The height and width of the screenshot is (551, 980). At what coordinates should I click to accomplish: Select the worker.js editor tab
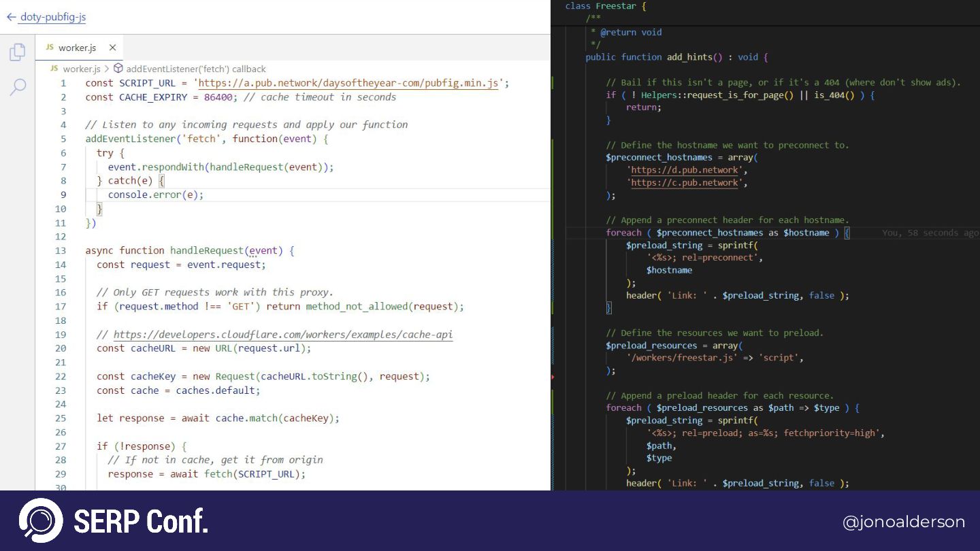click(x=77, y=48)
